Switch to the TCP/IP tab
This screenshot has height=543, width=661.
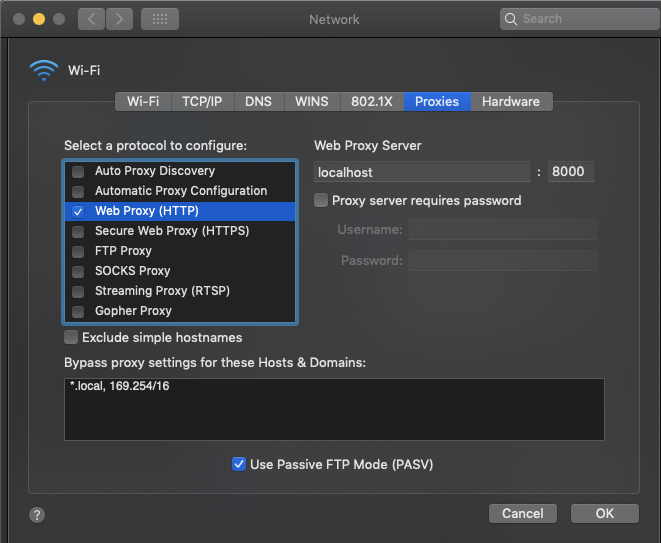click(x=202, y=102)
